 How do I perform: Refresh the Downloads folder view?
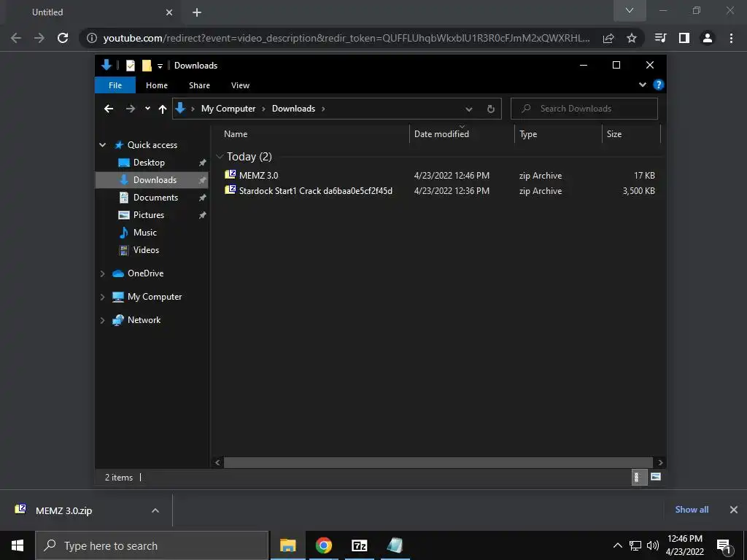click(491, 109)
